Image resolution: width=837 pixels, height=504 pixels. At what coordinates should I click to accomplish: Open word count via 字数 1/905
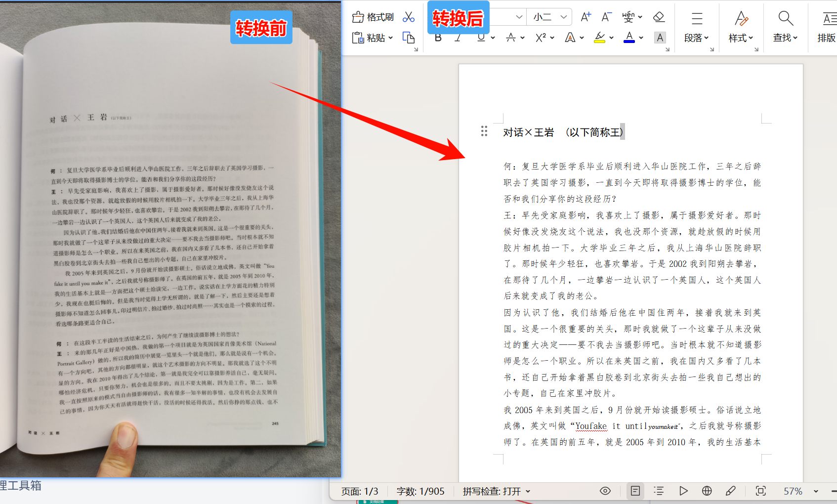point(420,491)
